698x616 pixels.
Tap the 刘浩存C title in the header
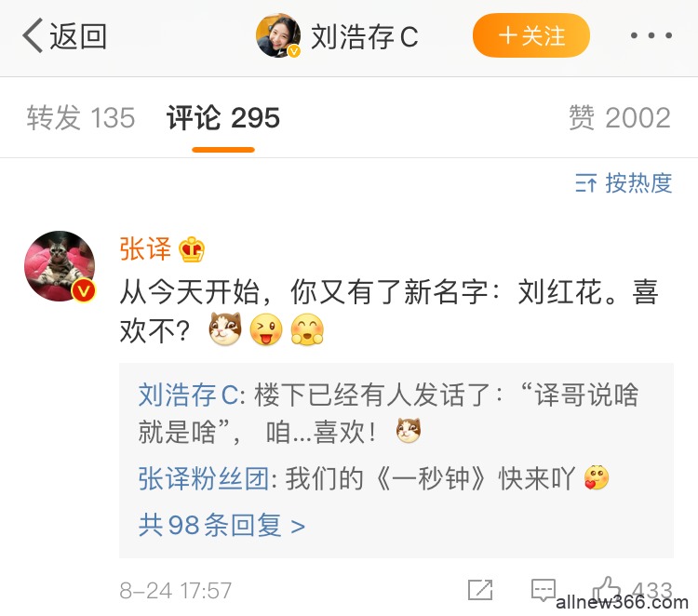[x=365, y=36]
